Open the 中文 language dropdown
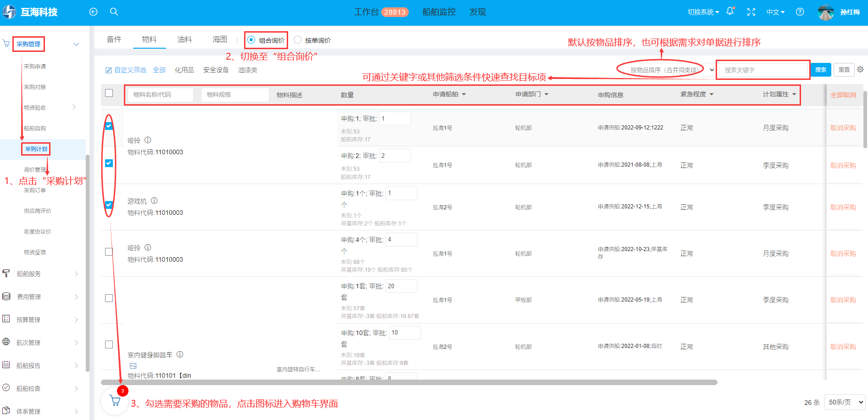 775,12
